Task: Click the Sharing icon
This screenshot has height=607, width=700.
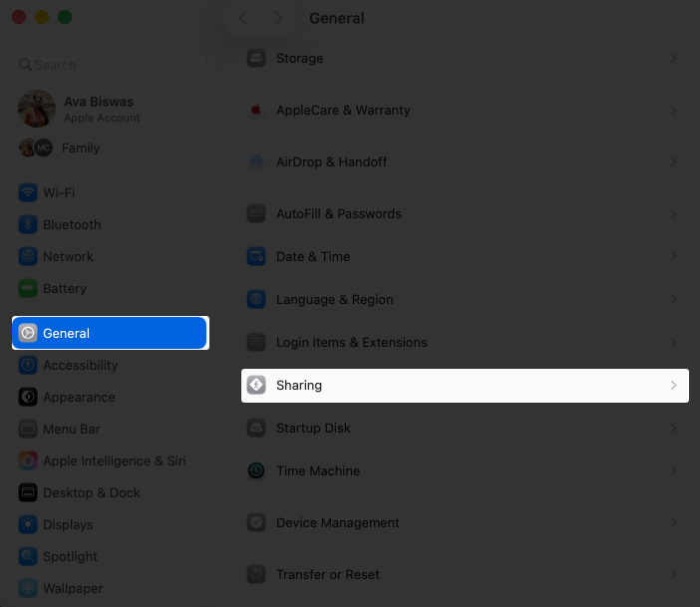Action: point(256,385)
